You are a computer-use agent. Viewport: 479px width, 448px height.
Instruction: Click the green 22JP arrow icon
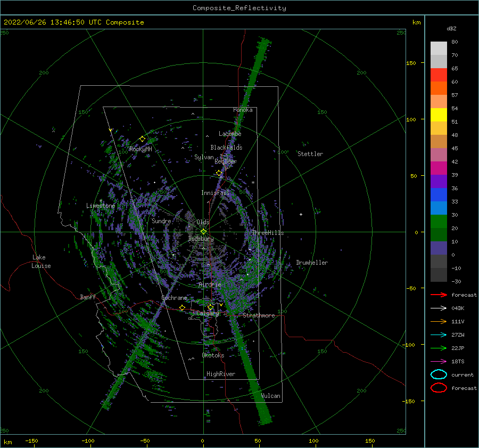[439, 348]
